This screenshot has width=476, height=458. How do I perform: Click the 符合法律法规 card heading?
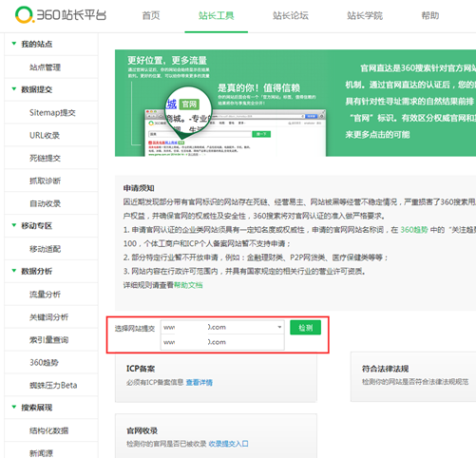[386, 369]
